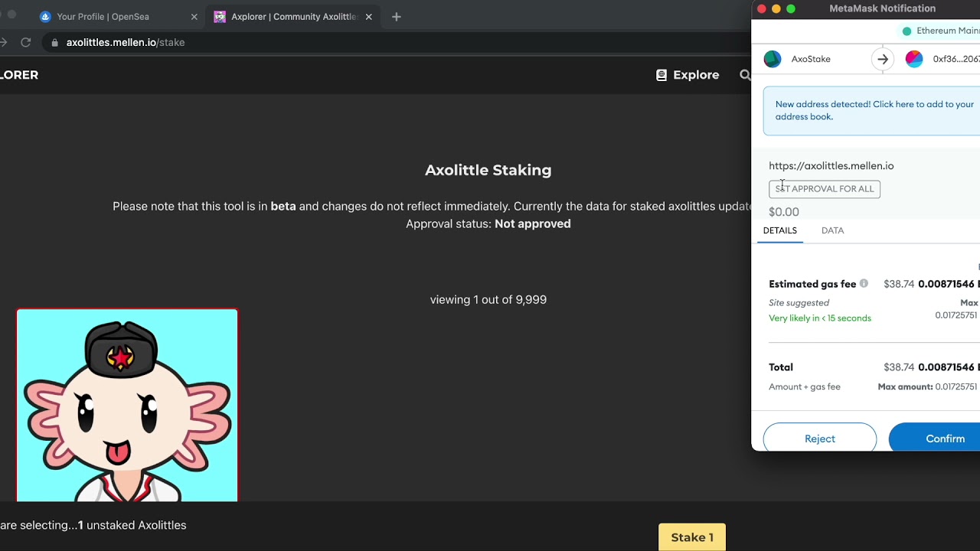Click the arrow between sender and recipient
The image size is (980, 551).
(x=883, y=59)
